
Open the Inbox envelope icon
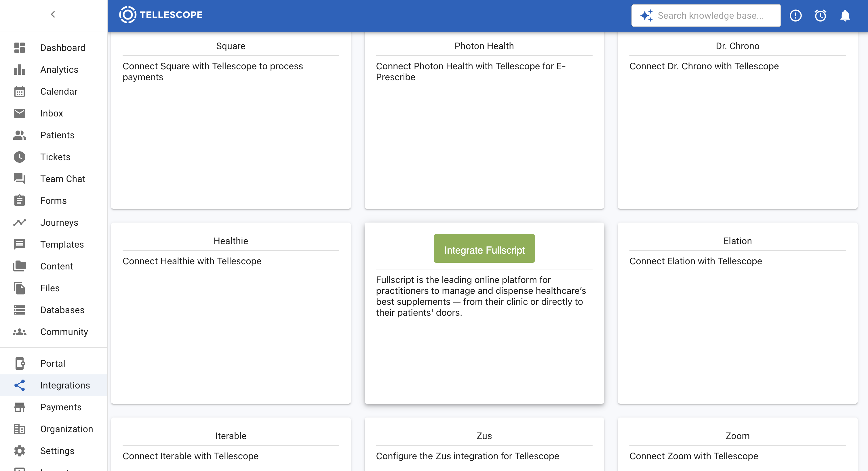(x=20, y=113)
